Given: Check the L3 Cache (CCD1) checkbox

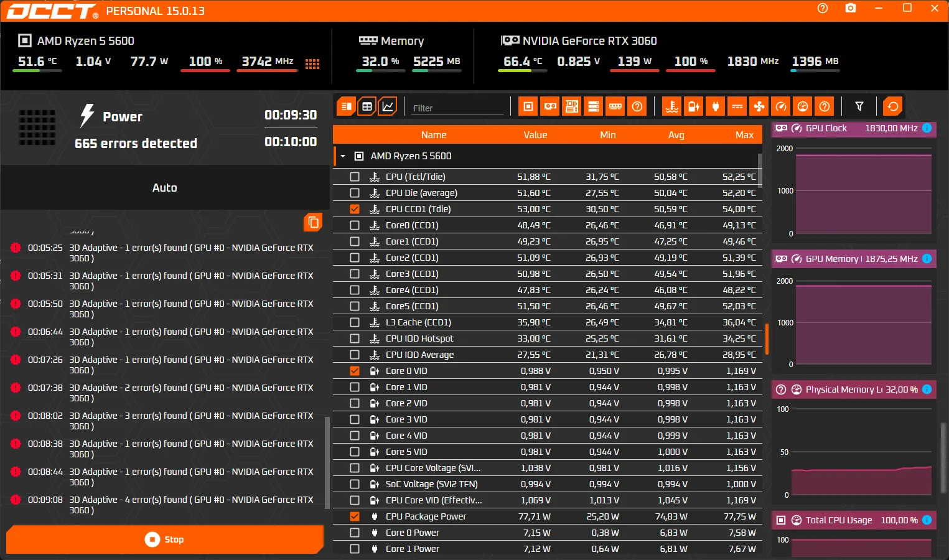Looking at the screenshot, I should (x=355, y=322).
